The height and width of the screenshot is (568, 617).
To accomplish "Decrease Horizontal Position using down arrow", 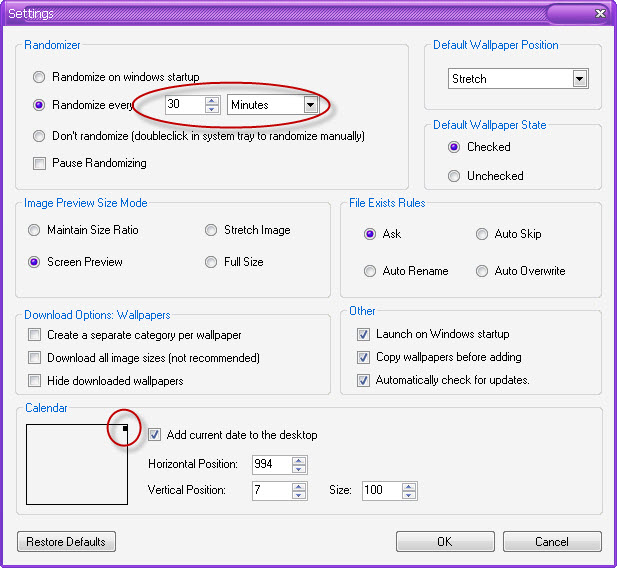I will [299, 469].
